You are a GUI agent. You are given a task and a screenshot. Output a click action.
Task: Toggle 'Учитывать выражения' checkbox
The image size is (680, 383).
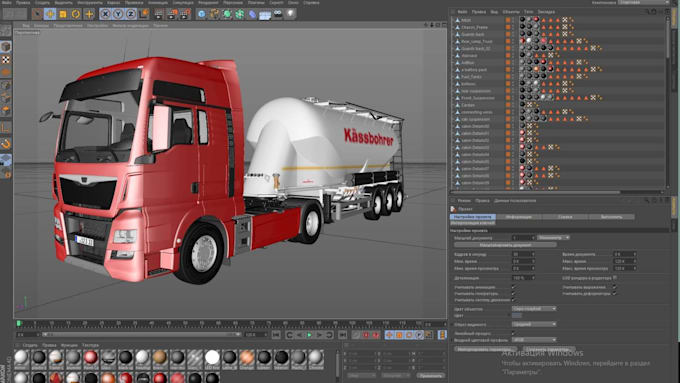615,287
